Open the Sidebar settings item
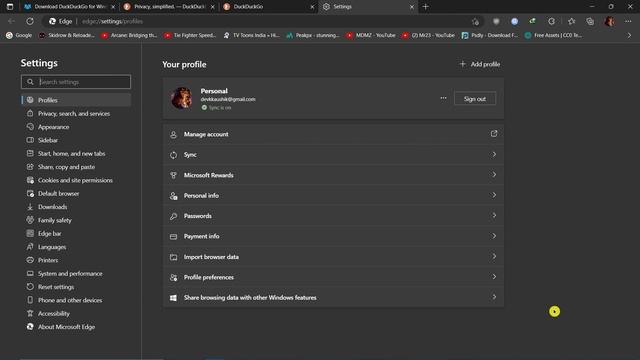640x360 pixels. click(x=76, y=140)
